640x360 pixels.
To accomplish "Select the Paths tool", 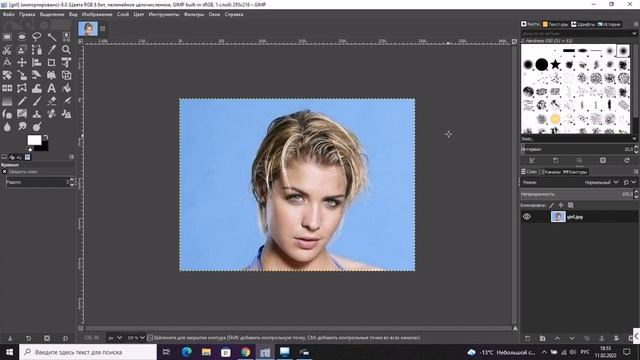I will pos(37,50).
